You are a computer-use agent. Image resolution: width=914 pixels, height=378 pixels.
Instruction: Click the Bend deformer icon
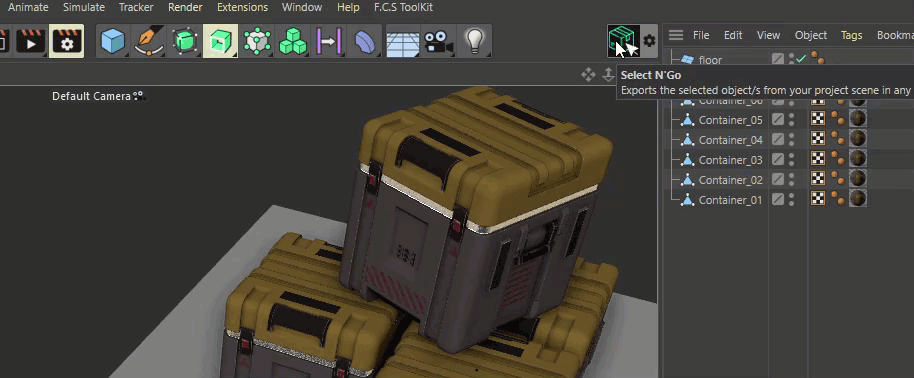point(365,41)
